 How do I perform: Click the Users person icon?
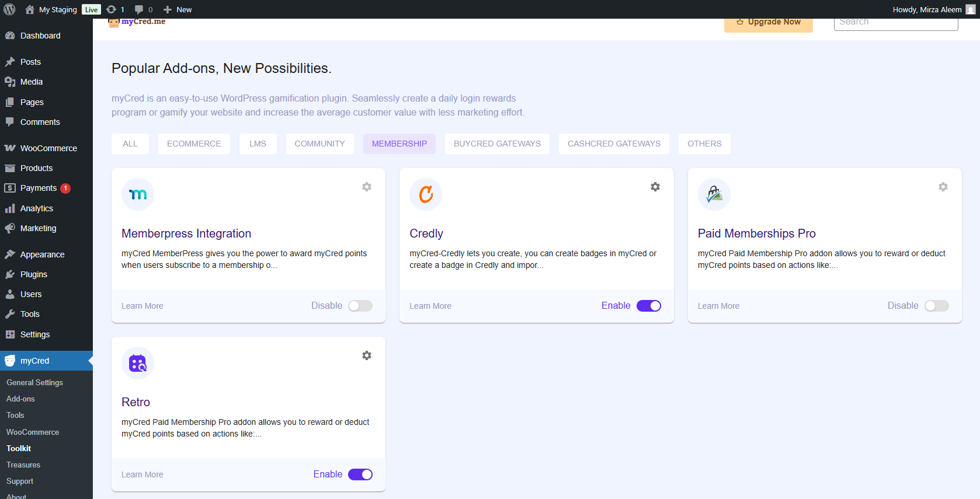coord(10,294)
